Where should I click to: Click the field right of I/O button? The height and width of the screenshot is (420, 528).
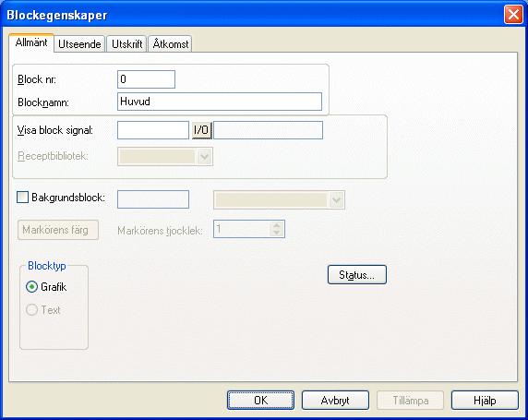coord(268,130)
